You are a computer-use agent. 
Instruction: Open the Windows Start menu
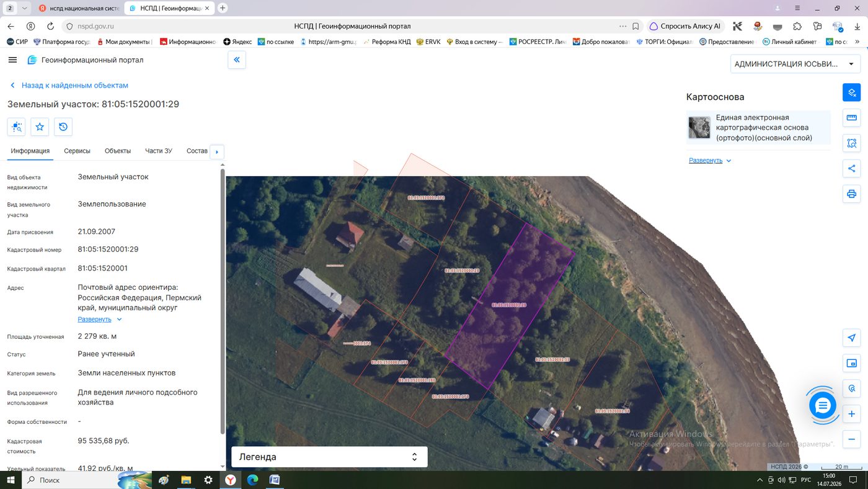pyautogui.click(x=12, y=480)
